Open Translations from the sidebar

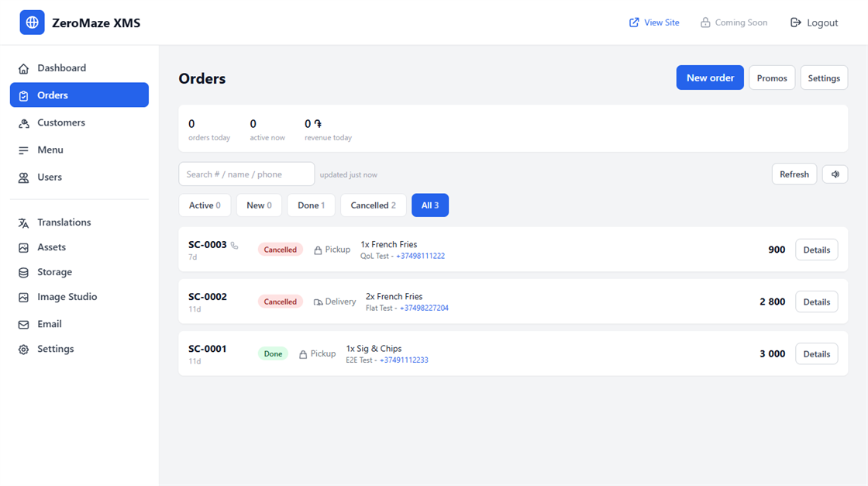click(79, 222)
